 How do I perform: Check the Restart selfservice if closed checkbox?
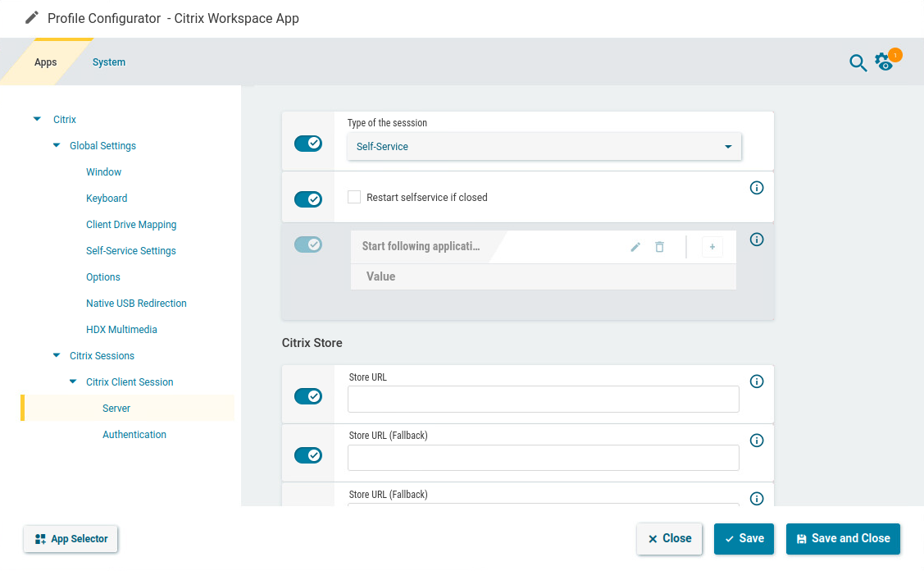353,197
